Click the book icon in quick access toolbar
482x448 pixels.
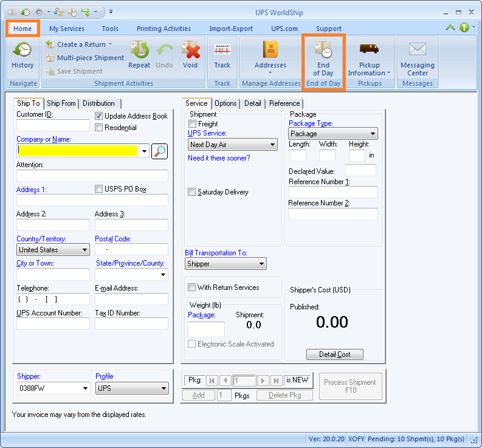point(12,12)
